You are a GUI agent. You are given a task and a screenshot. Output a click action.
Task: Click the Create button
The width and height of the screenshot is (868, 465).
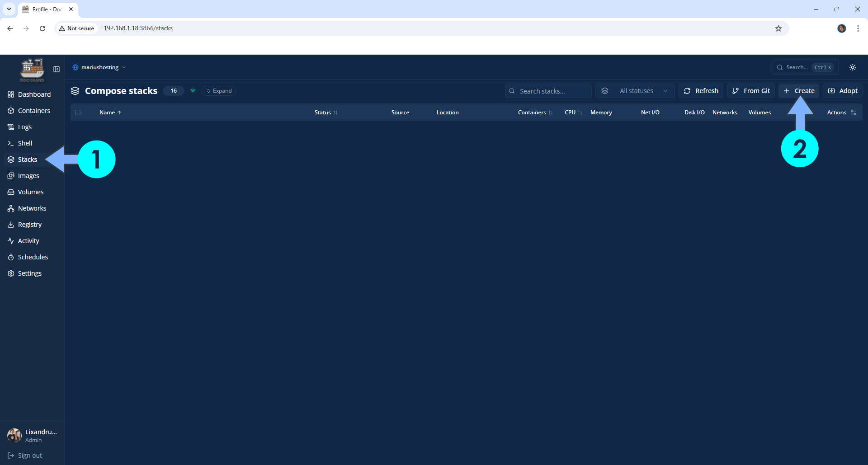799,90
